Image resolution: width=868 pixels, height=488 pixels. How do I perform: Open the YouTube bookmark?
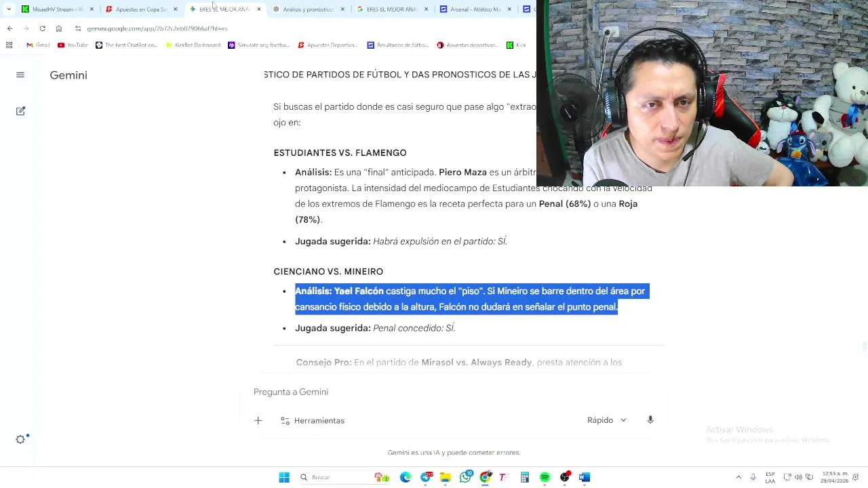tap(73, 45)
